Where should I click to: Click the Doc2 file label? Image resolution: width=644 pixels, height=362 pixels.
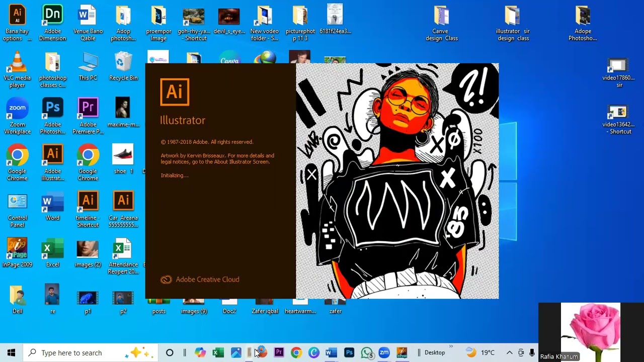229,311
